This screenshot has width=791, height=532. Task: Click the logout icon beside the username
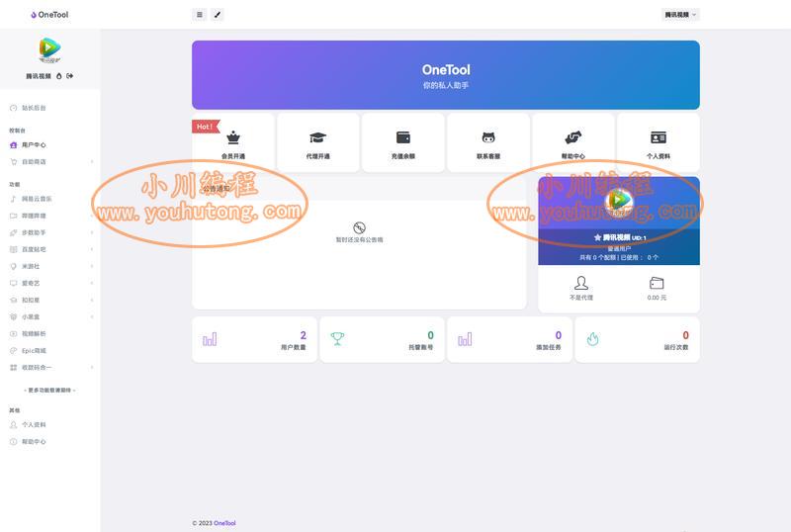[x=69, y=76]
